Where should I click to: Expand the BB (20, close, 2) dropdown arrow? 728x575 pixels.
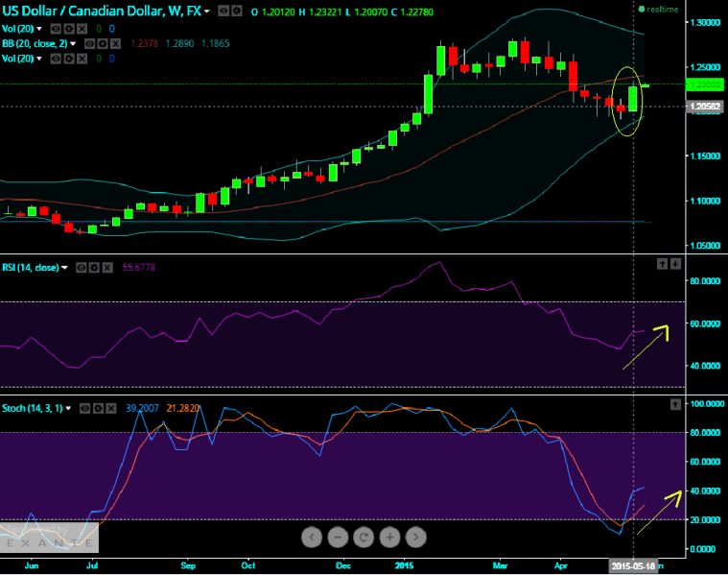point(73,44)
